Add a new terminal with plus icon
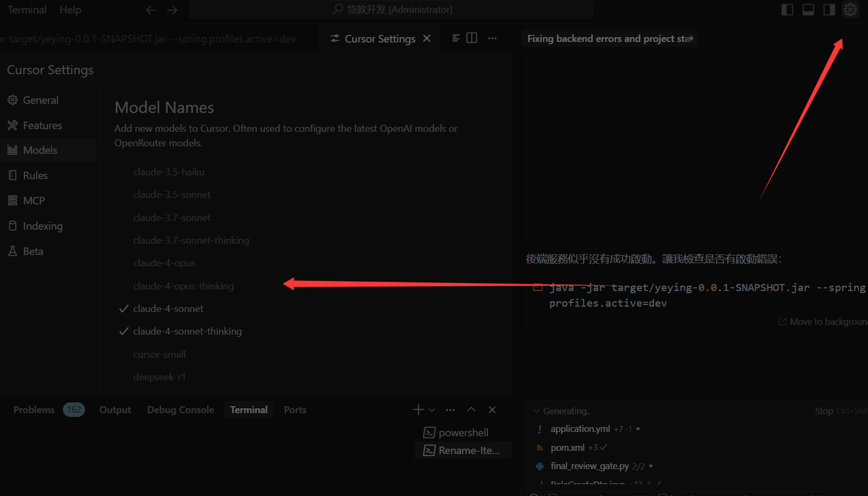The width and height of the screenshot is (868, 496). (x=418, y=410)
